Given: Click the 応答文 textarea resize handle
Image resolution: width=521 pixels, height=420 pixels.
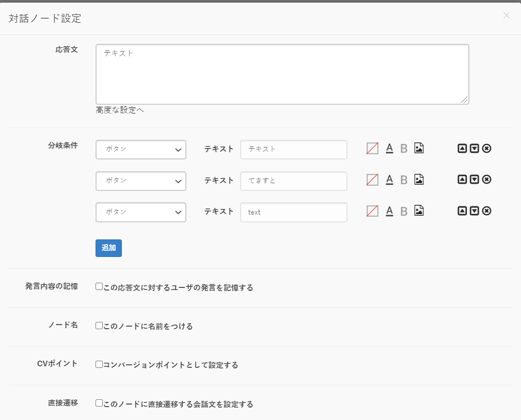Looking at the screenshot, I should pos(465,100).
